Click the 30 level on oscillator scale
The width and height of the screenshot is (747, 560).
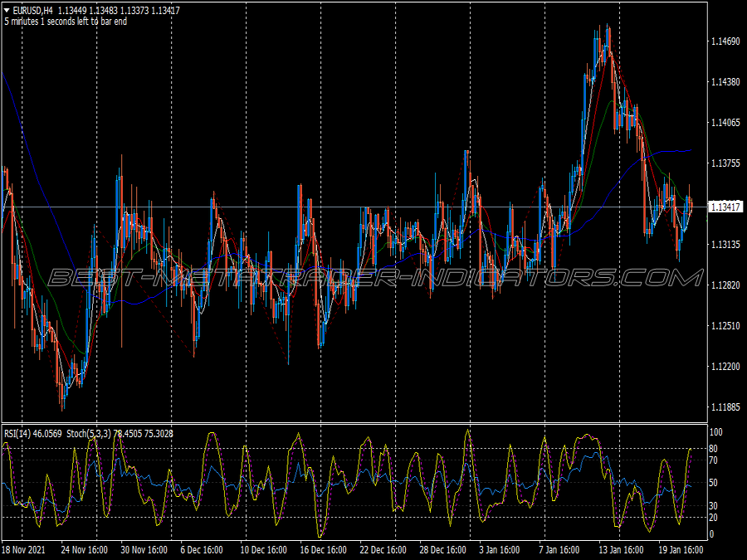point(713,506)
